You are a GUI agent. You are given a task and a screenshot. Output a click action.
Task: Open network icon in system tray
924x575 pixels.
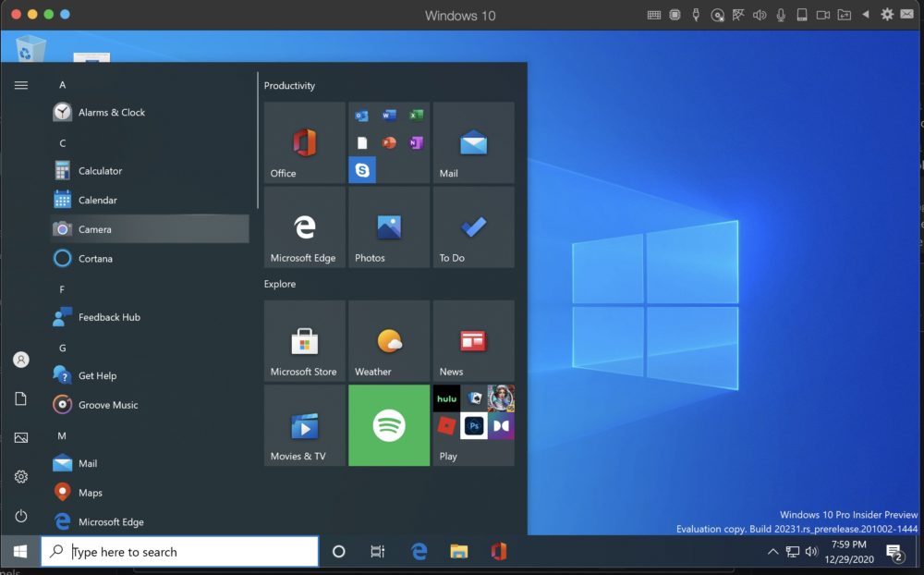coord(793,551)
